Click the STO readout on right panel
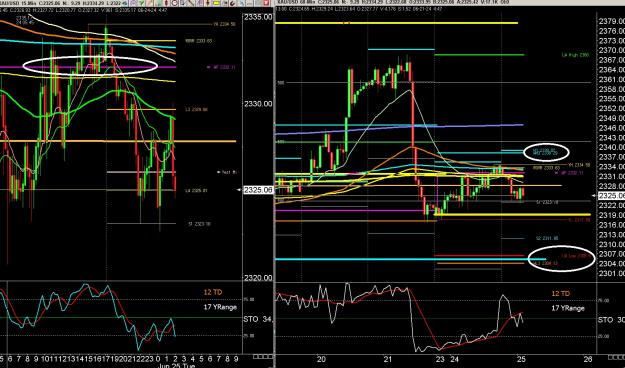This screenshot has height=368, width=625. (x=611, y=320)
